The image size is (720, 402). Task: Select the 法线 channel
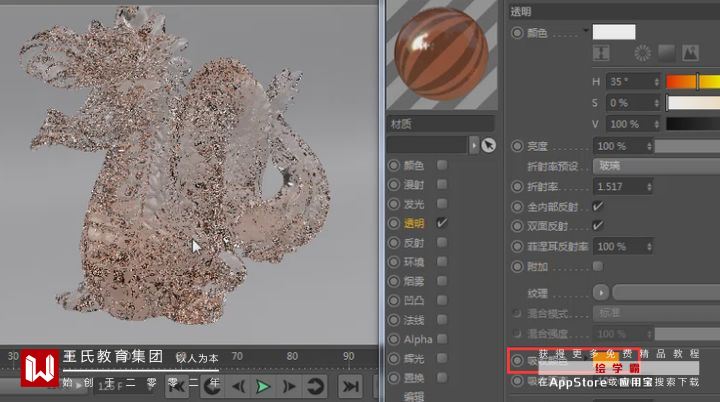[x=414, y=320]
